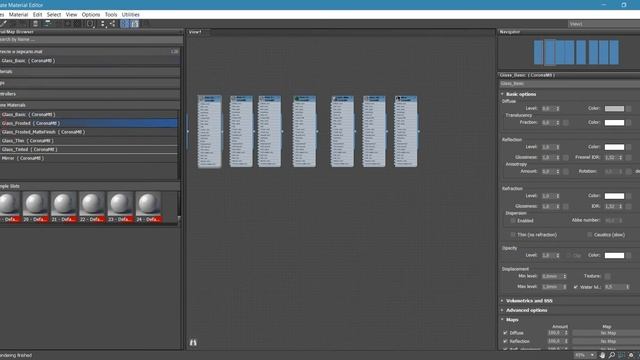Screen dimensions: 640x360
Task: Open the View1 dropdown at top right
Action: pyautogui.click(x=604, y=24)
